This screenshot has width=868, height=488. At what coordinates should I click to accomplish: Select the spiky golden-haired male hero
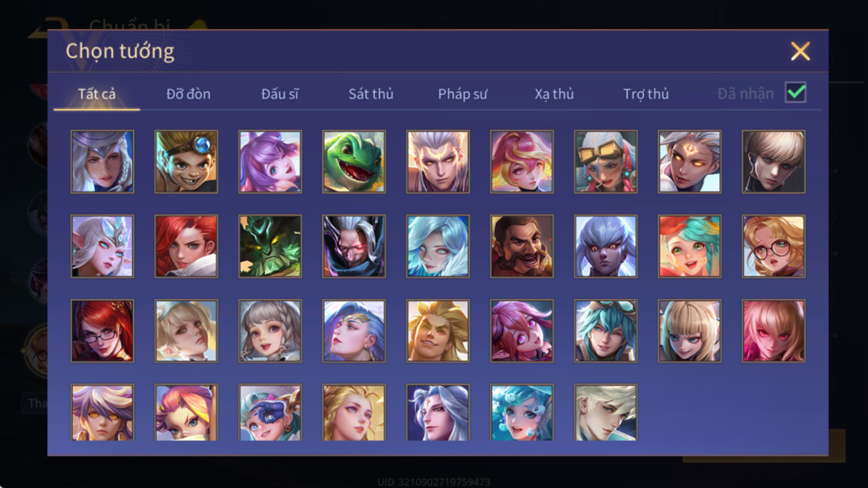(438, 331)
